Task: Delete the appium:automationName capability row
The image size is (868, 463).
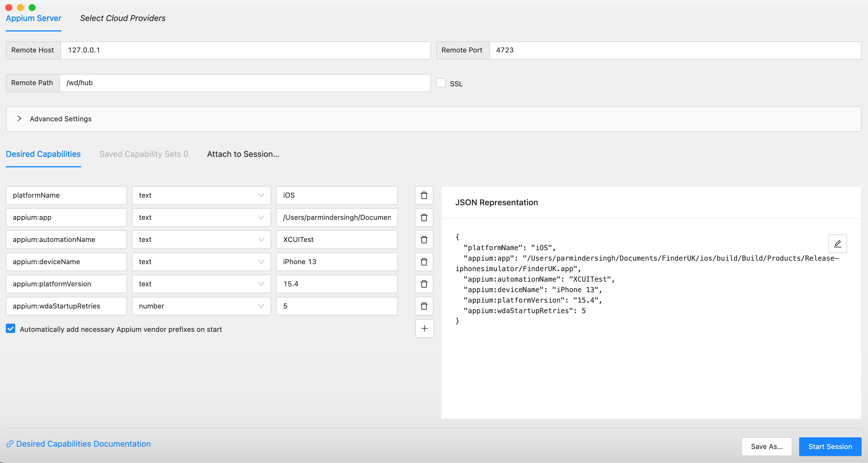Action: coord(424,239)
